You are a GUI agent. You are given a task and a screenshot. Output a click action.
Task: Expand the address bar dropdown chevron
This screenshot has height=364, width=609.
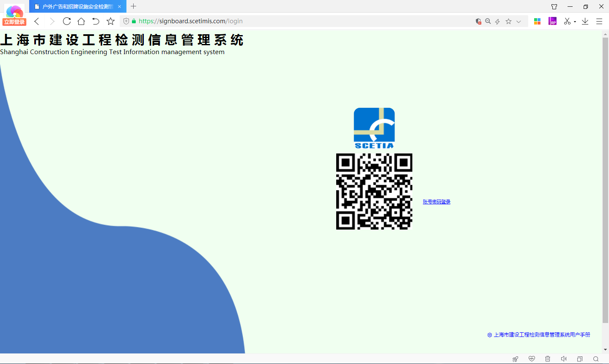point(518,21)
